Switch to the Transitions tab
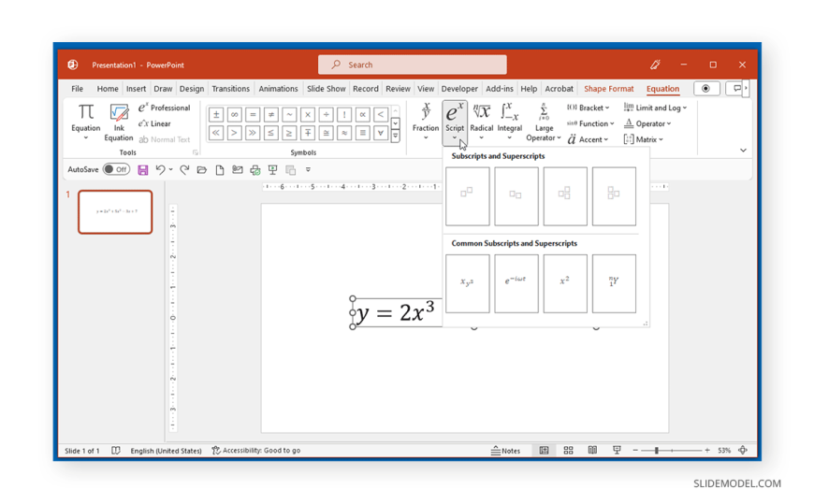814x504 pixels. [x=230, y=89]
